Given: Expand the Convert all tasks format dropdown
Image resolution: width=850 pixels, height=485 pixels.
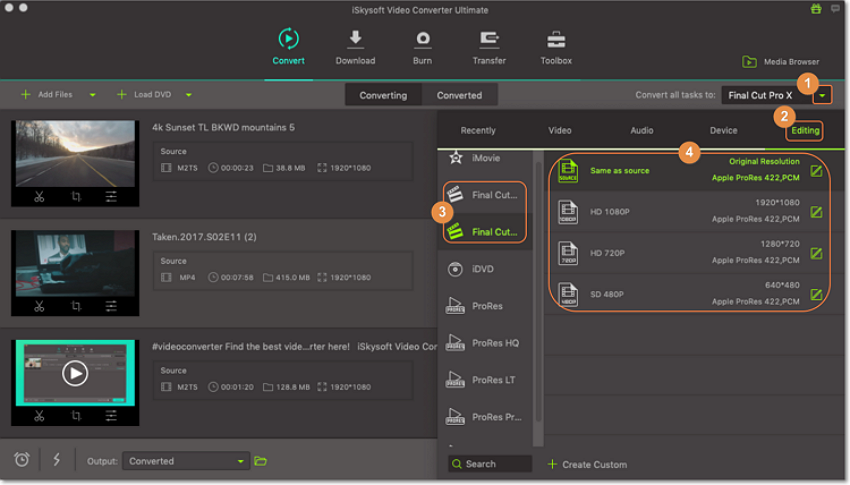Looking at the screenshot, I should click(x=821, y=95).
